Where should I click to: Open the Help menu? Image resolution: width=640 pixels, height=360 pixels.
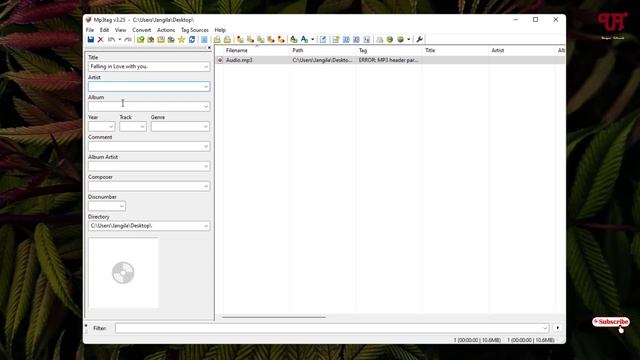click(220, 30)
